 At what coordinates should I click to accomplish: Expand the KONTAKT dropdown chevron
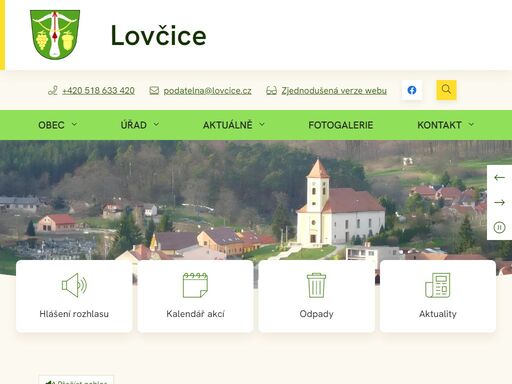pos(471,124)
